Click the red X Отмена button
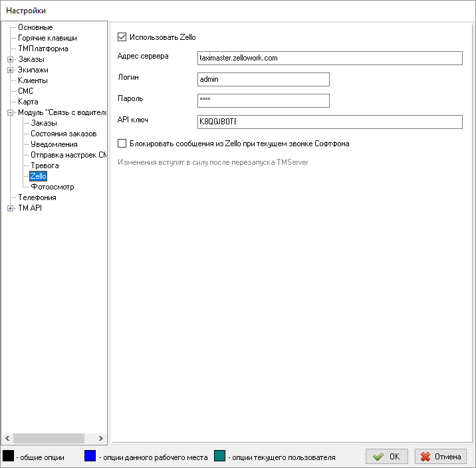This screenshot has height=468, width=476. point(440,457)
